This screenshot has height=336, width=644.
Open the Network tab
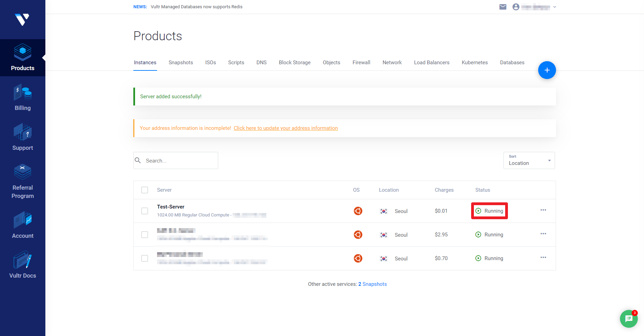(392, 63)
